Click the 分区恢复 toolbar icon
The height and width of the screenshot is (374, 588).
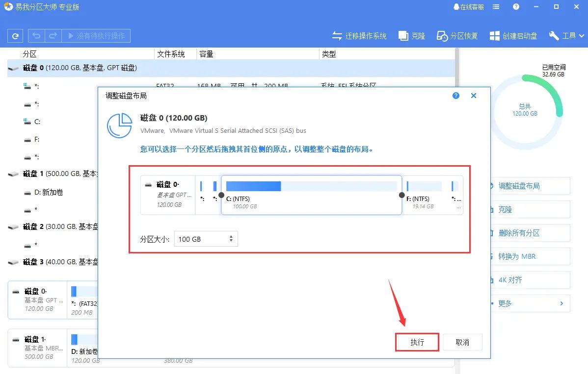pyautogui.click(x=456, y=35)
